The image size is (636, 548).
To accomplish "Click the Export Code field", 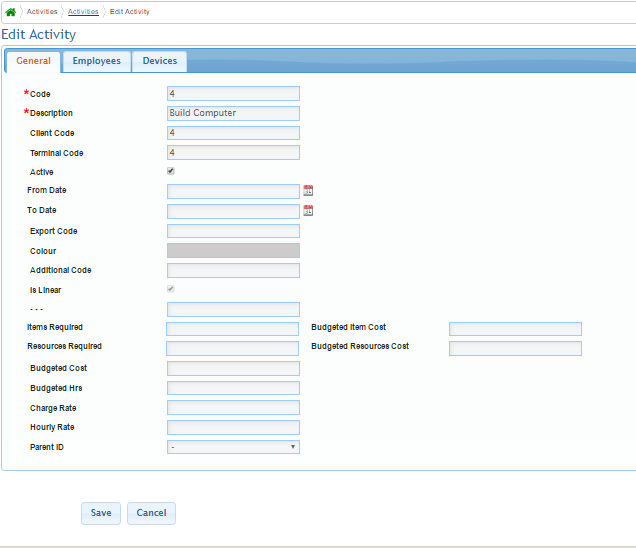I will [233, 231].
